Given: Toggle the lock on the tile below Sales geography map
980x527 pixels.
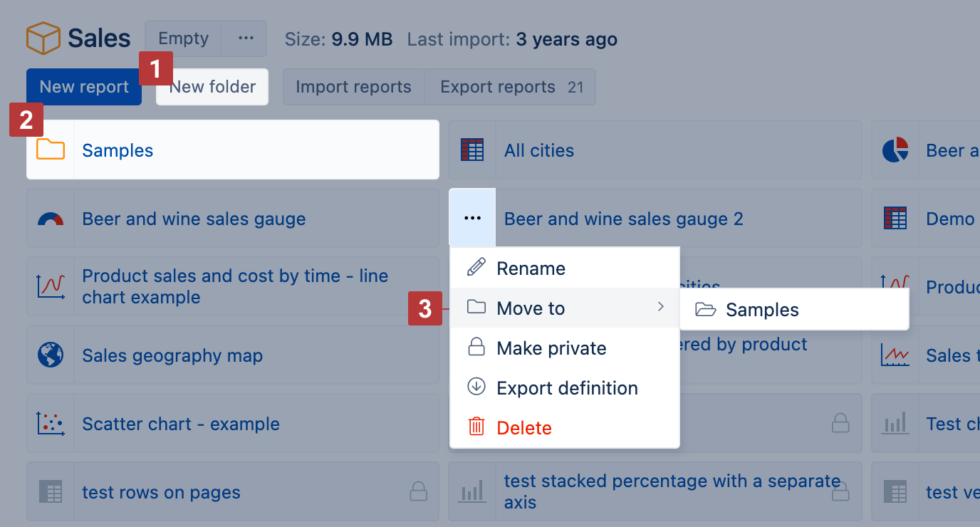Looking at the screenshot, I should pyautogui.click(x=840, y=423).
